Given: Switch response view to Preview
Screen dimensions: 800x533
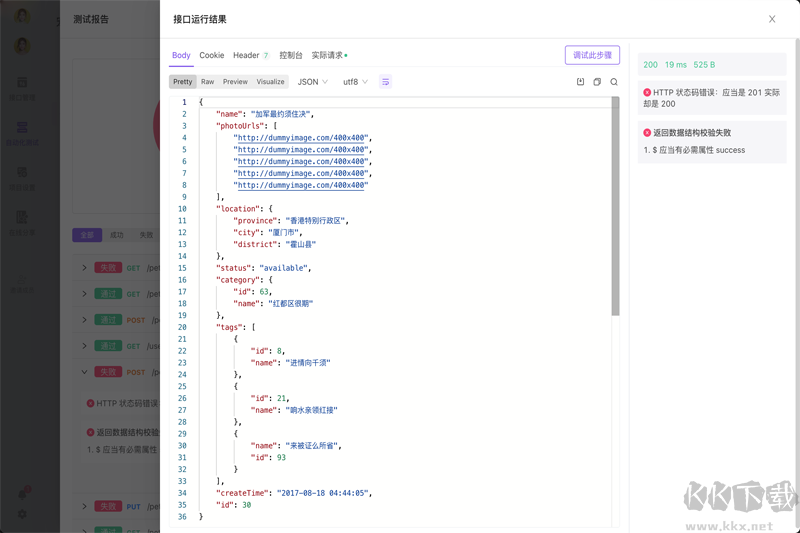Looking at the screenshot, I should 235,82.
